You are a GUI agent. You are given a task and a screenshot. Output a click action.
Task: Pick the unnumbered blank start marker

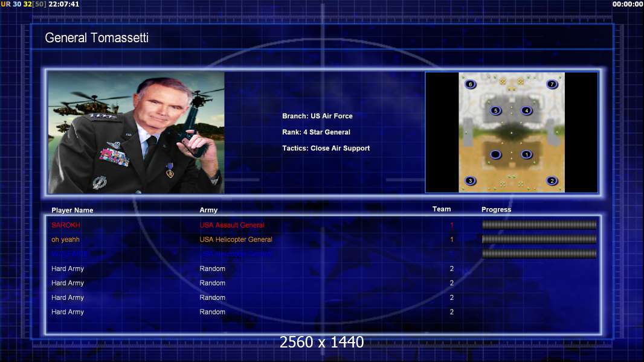[x=496, y=154]
